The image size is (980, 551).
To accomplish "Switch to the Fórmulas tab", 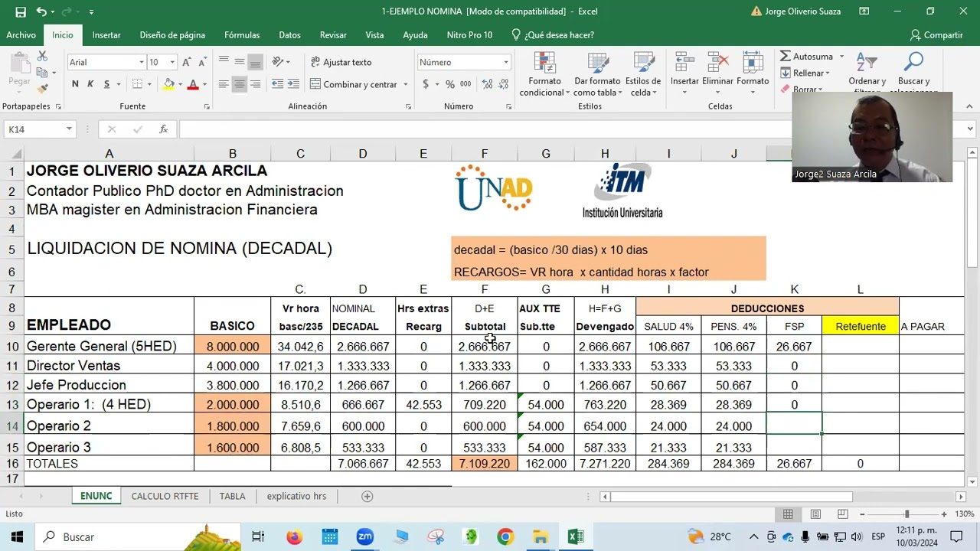I will (242, 35).
